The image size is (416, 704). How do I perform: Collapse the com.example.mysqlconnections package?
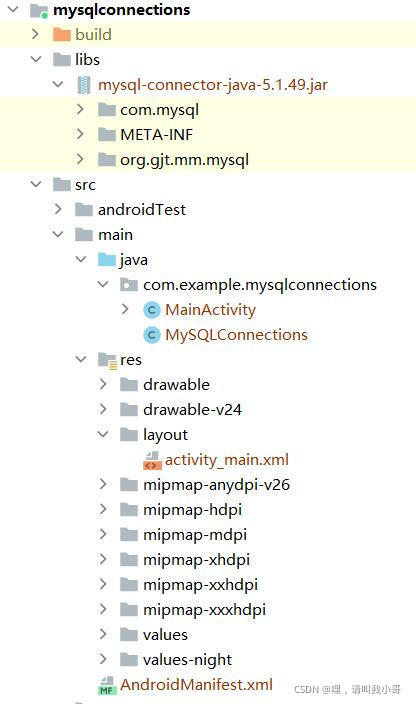click(x=103, y=284)
